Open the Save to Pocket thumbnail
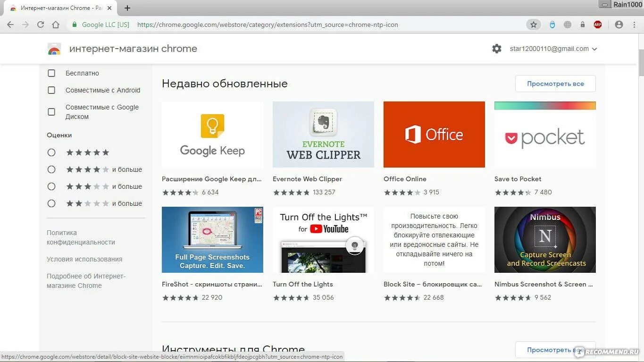 [x=545, y=135]
